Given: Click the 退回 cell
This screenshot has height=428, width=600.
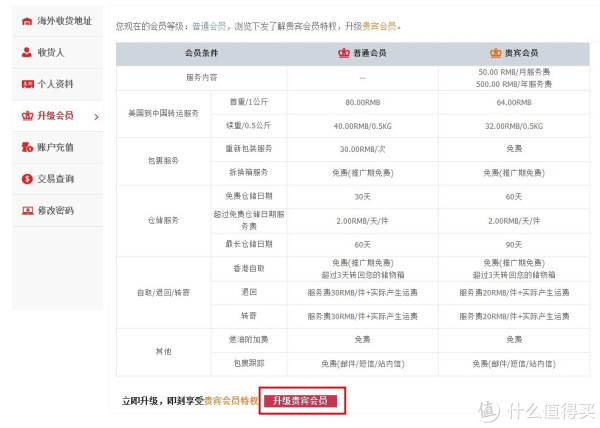Looking at the screenshot, I should [249, 292].
